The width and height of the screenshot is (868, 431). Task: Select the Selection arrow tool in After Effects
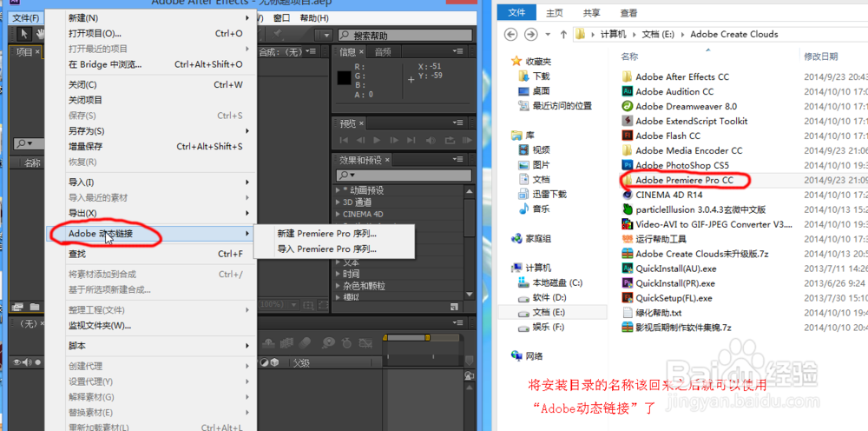point(23,35)
